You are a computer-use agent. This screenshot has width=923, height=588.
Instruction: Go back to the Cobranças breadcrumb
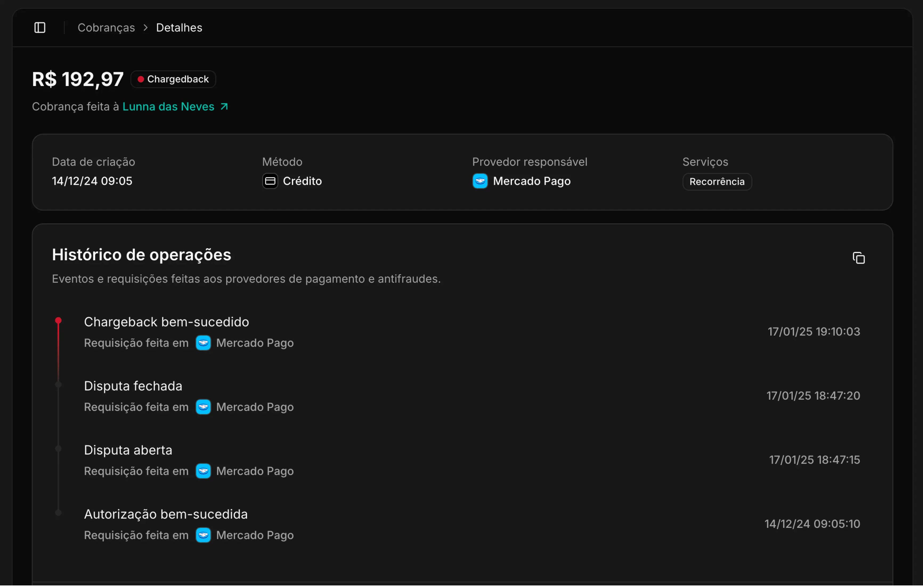(106, 28)
